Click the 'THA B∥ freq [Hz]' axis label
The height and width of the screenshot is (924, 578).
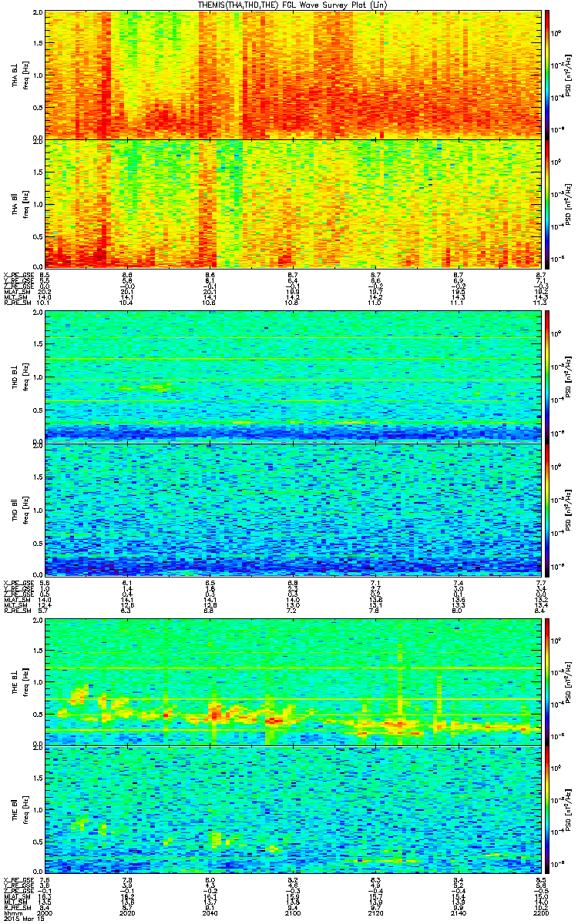[x=19, y=203]
